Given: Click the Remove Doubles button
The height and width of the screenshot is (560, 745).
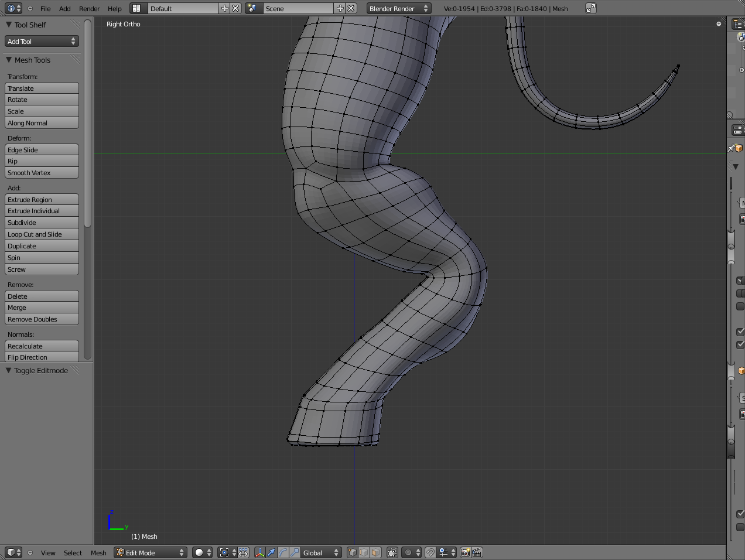Looking at the screenshot, I should pos(42,319).
